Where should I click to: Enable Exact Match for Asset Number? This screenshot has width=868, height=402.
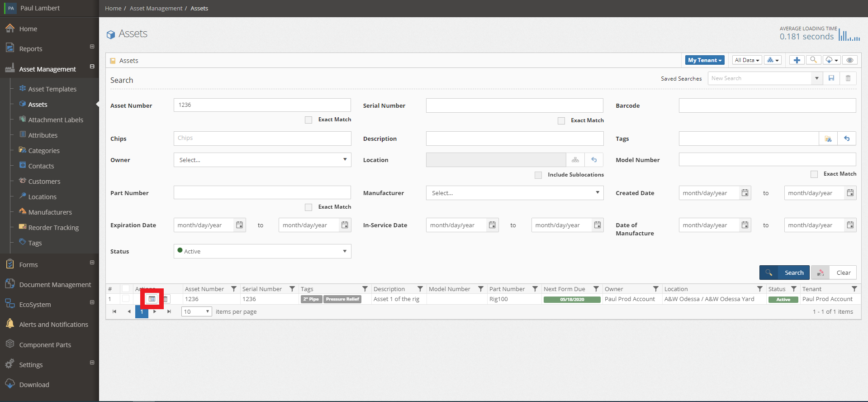click(308, 120)
